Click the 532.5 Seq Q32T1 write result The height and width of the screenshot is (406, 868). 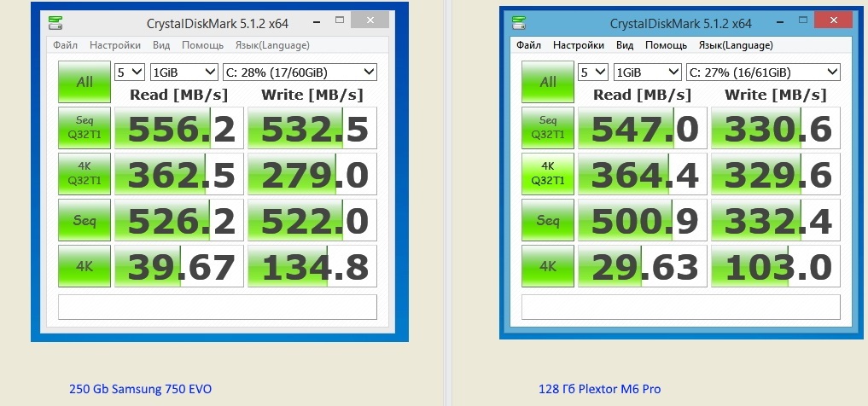click(x=312, y=128)
